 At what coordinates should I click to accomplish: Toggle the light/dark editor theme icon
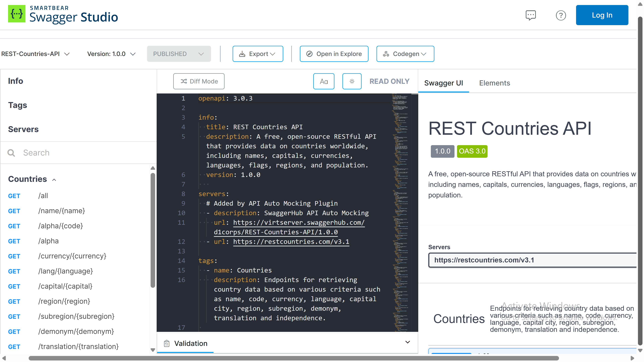(352, 81)
